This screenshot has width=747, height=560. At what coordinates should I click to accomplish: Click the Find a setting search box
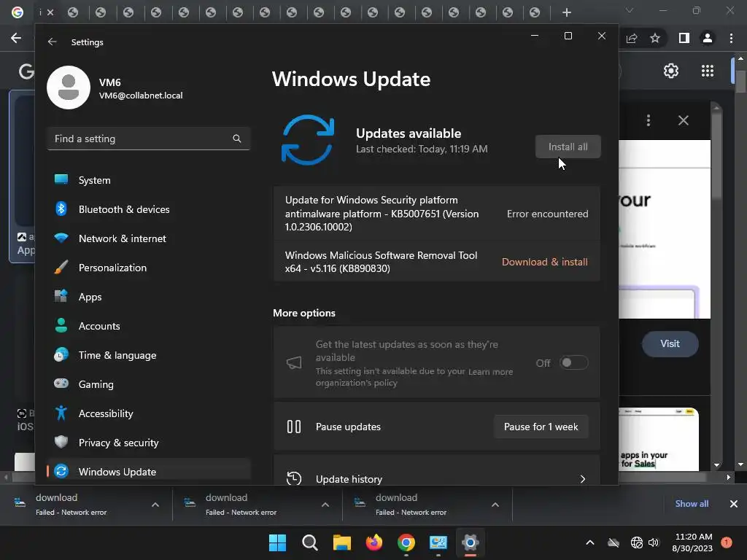pos(149,139)
